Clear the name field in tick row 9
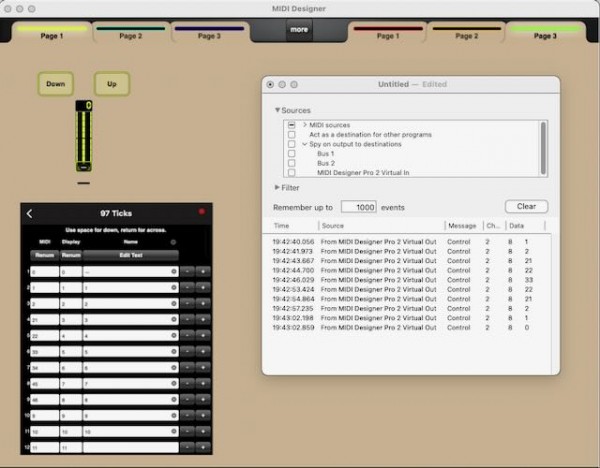The height and width of the screenshot is (468, 600). tap(174, 399)
